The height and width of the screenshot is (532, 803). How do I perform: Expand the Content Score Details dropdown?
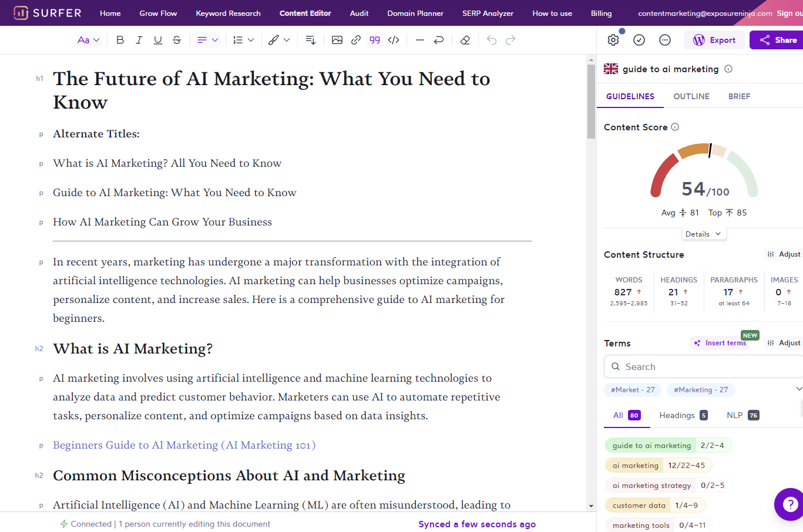coord(703,234)
